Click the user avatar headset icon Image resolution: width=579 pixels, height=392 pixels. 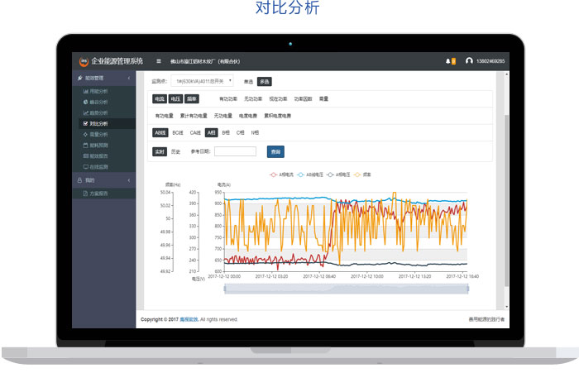(x=469, y=61)
